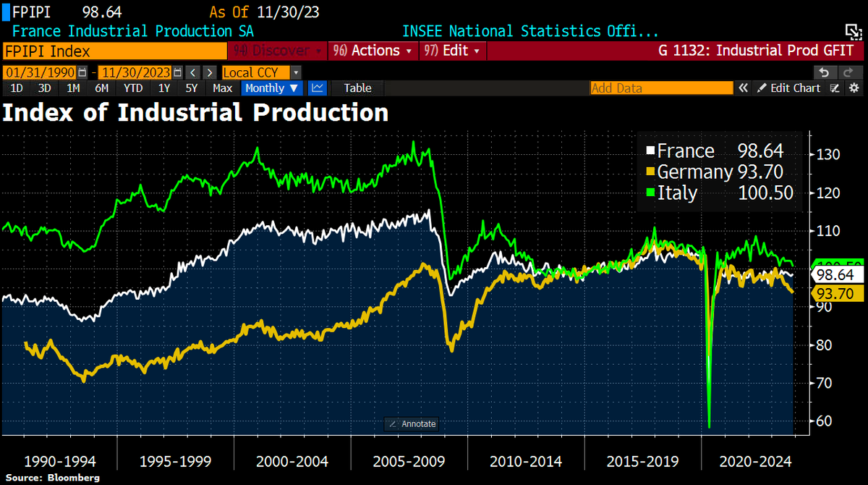Click the note annotation icon beside Edit Chart
The width and height of the screenshot is (868, 485).
coord(835,88)
